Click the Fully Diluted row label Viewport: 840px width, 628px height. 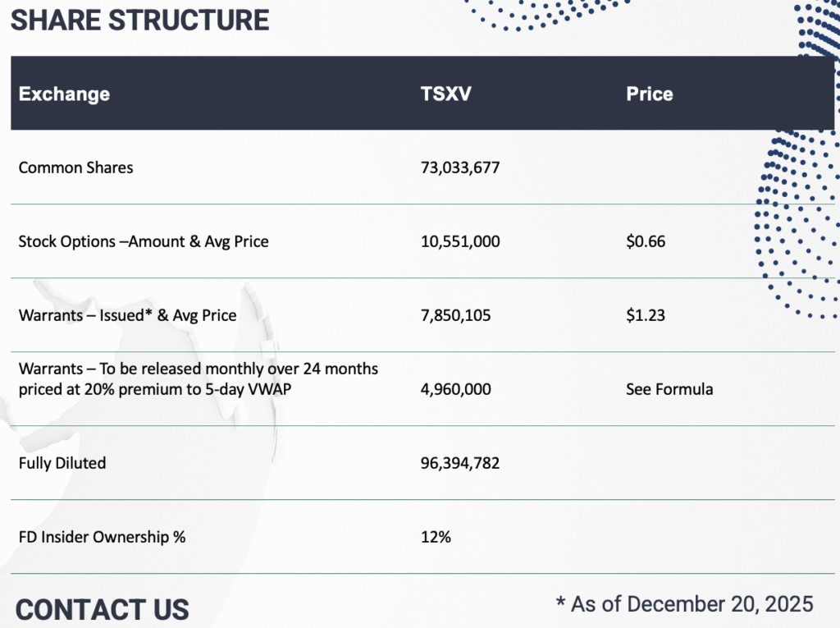pos(62,463)
